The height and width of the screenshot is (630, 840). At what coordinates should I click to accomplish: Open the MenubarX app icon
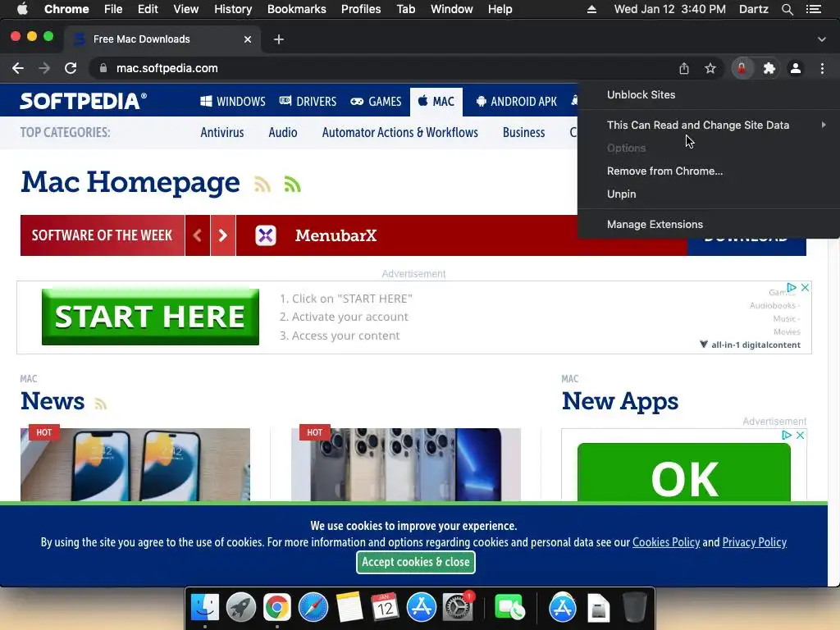pos(266,235)
